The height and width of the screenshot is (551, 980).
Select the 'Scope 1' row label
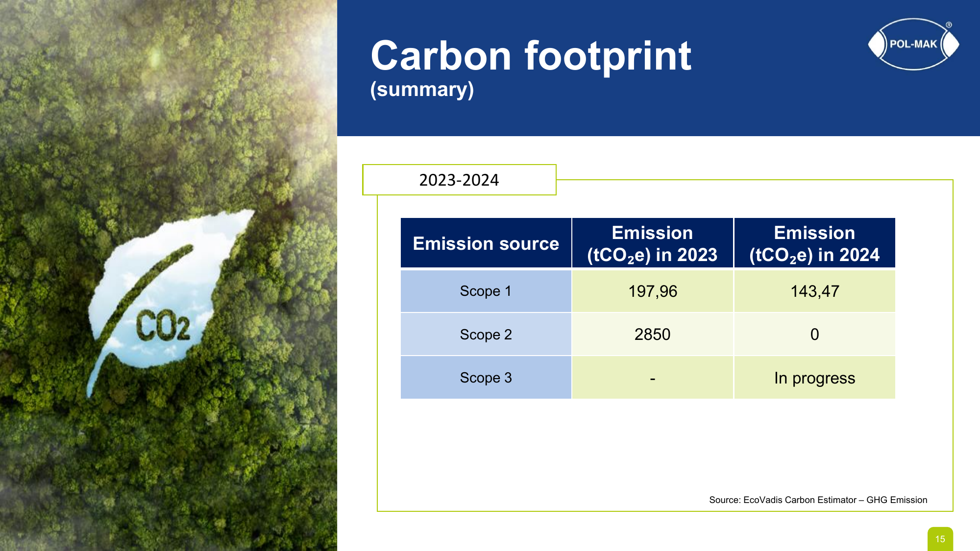486,291
